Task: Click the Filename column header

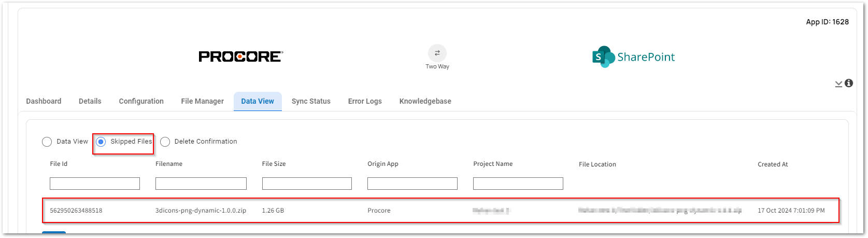Action: click(x=169, y=164)
